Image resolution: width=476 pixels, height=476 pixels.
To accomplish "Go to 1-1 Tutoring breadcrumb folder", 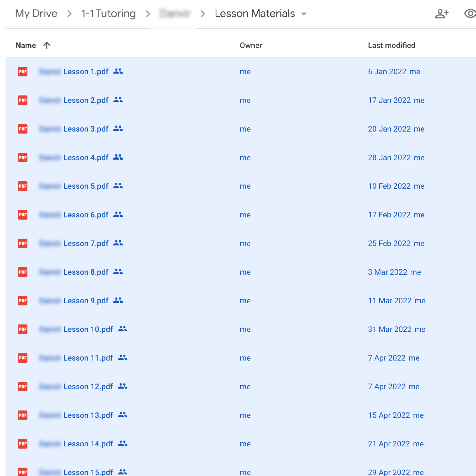I will [x=108, y=14].
